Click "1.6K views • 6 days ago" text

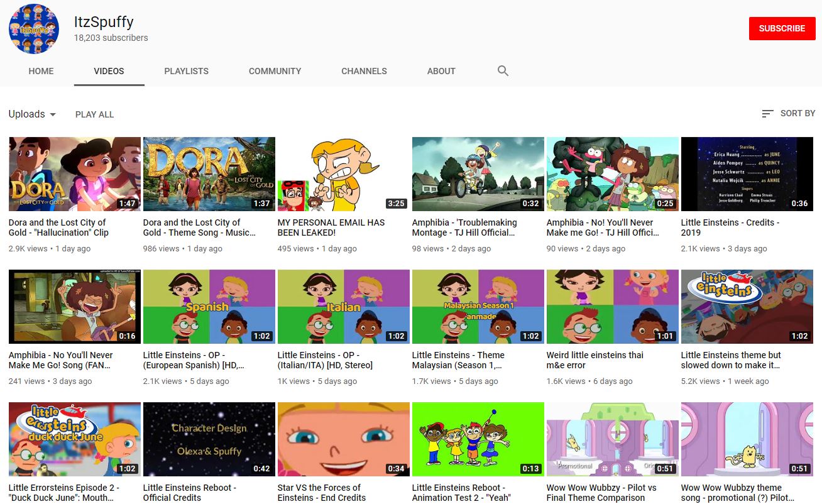click(589, 381)
